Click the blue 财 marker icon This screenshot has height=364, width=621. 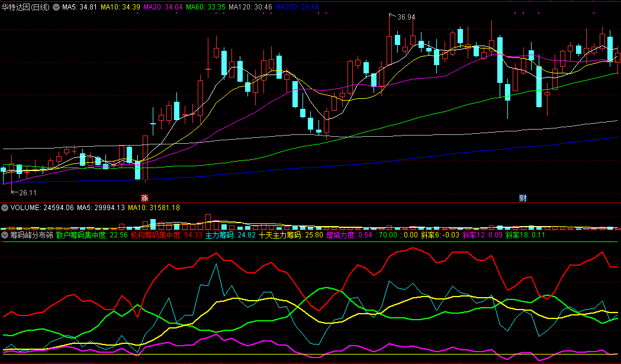(x=523, y=198)
